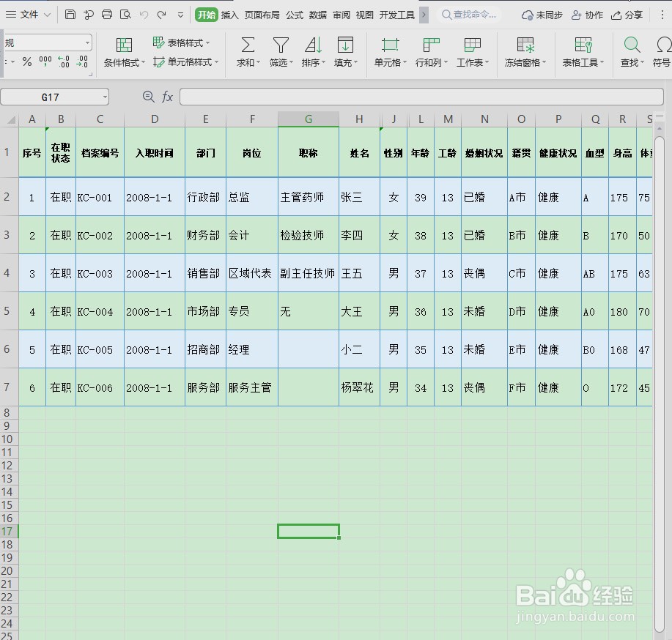The image size is (672, 640).
Task: Click the Cell (单元格) icon
Action: pos(390,45)
